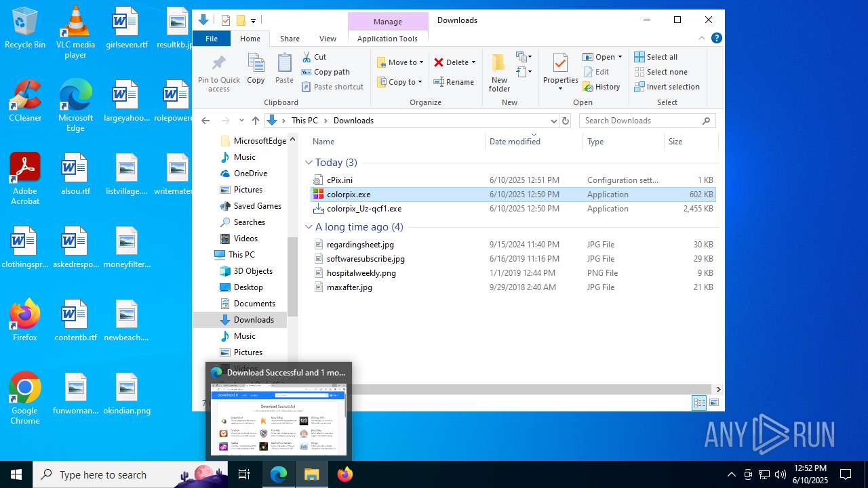Collapse the Today group
Viewport: 868px width, 488px height.
pos(309,163)
